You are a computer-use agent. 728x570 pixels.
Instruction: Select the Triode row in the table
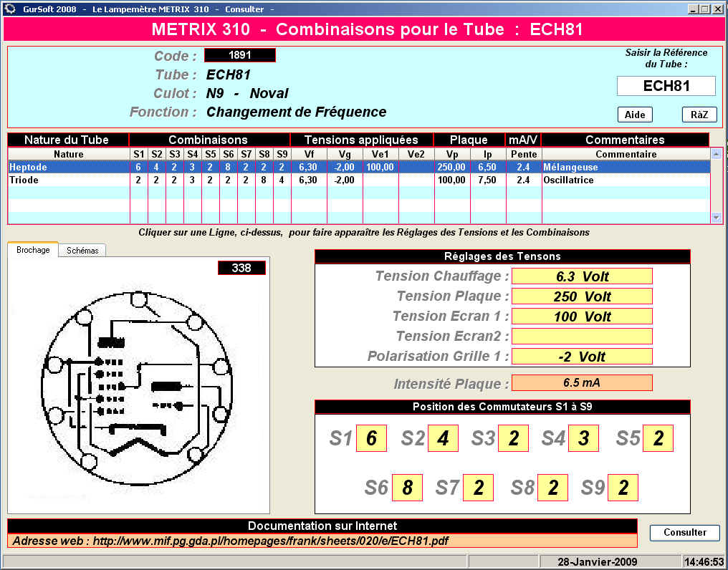359,180
